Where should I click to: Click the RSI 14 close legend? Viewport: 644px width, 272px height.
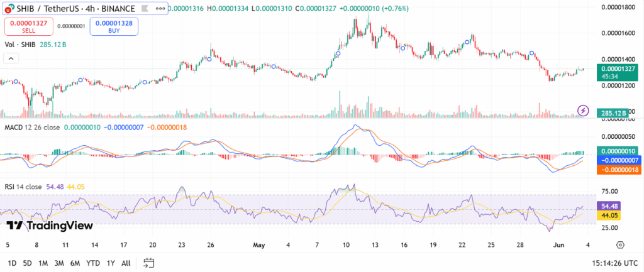click(x=23, y=187)
